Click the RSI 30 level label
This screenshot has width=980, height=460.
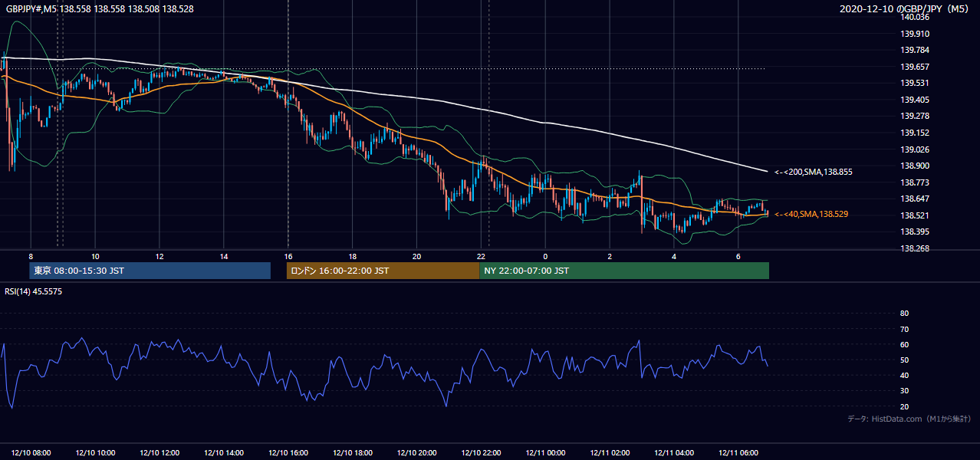(904, 391)
